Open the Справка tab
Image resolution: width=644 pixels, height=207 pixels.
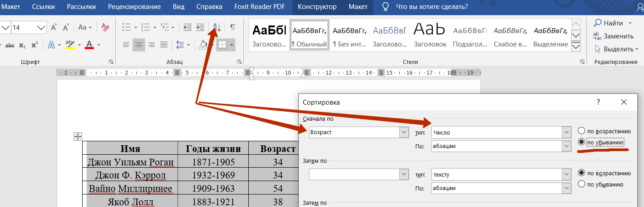[209, 7]
